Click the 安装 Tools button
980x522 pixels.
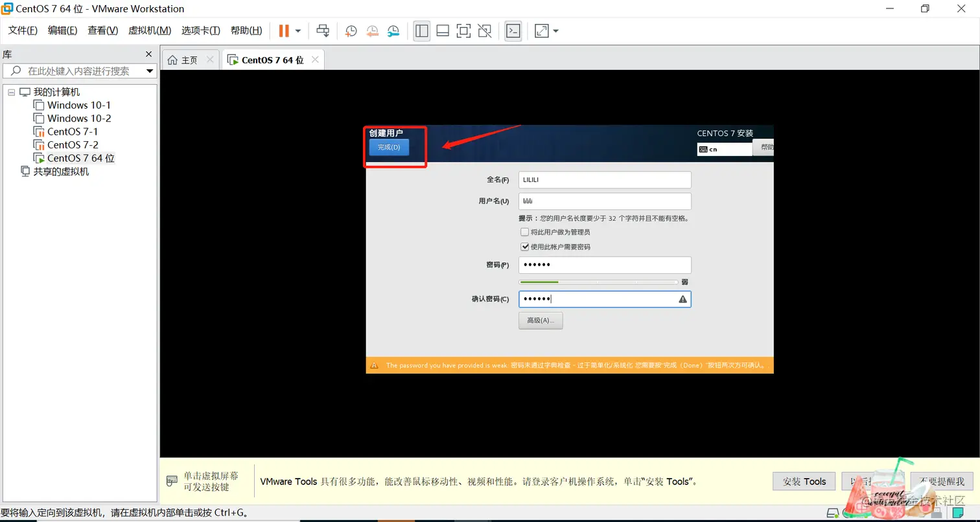pyautogui.click(x=804, y=481)
